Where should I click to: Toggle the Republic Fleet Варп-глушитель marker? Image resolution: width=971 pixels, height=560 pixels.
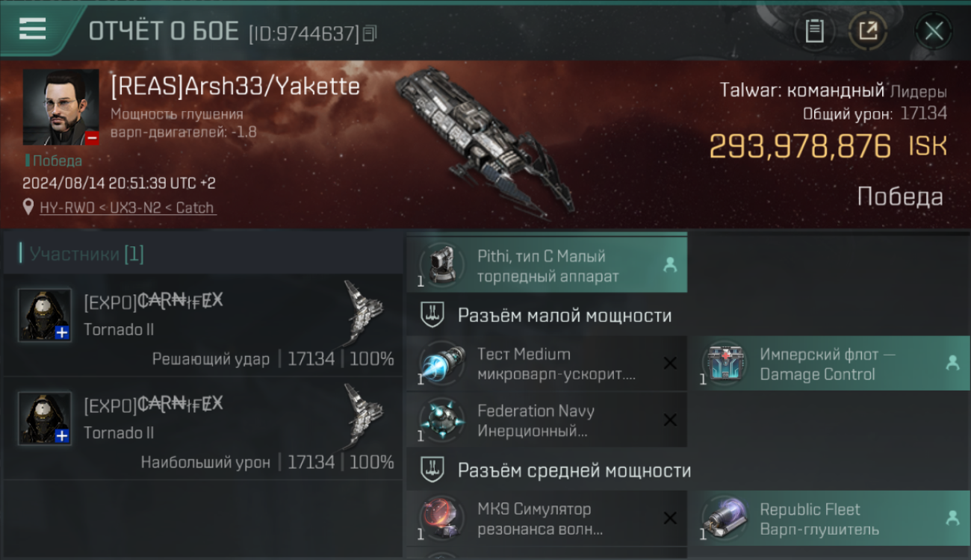tap(952, 518)
